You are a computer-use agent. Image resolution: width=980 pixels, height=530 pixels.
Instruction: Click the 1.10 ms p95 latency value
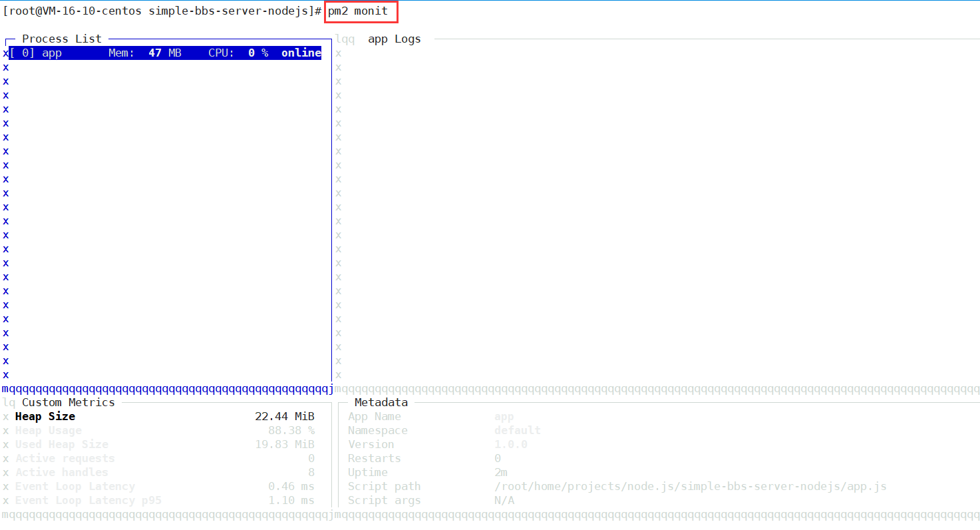tap(291, 500)
